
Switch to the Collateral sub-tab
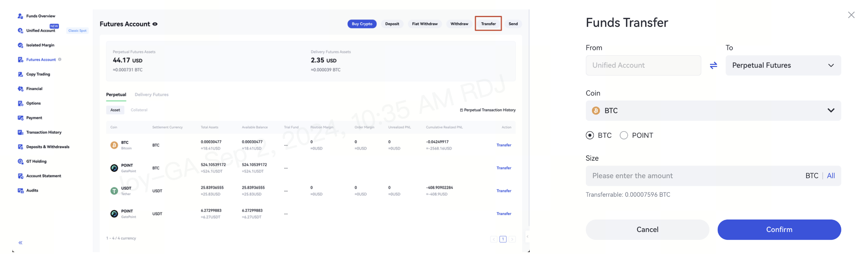[x=139, y=110]
